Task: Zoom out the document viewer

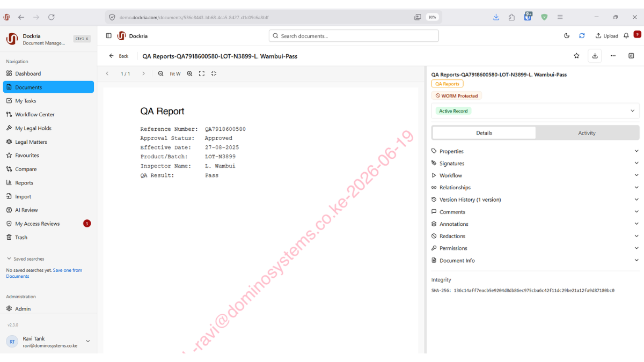Action: pos(160,73)
